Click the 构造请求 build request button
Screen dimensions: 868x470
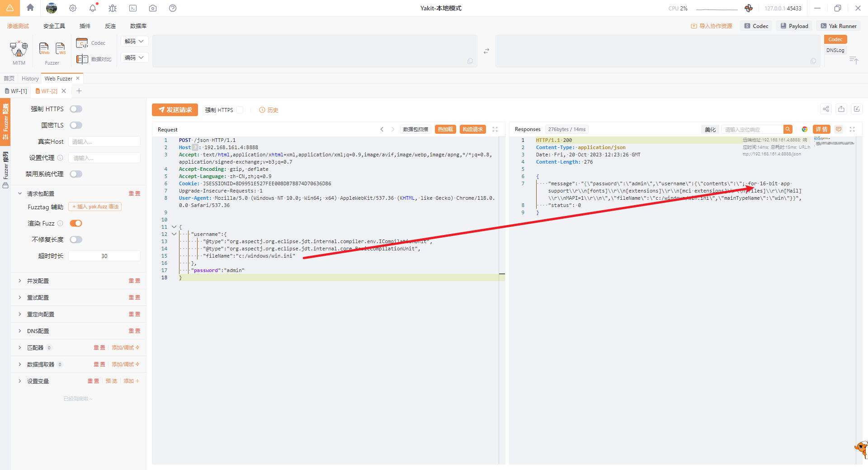pos(473,129)
